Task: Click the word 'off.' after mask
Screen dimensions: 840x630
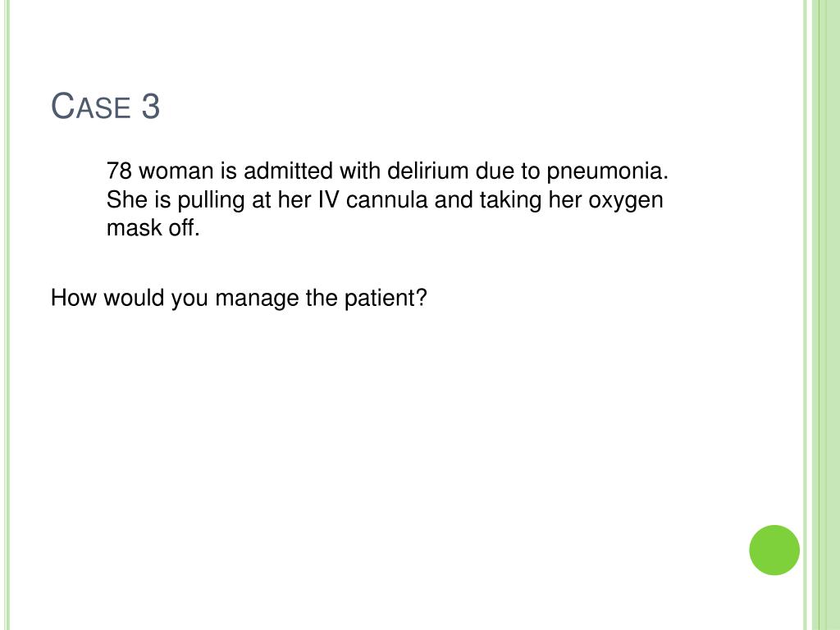Action: pyautogui.click(x=184, y=228)
